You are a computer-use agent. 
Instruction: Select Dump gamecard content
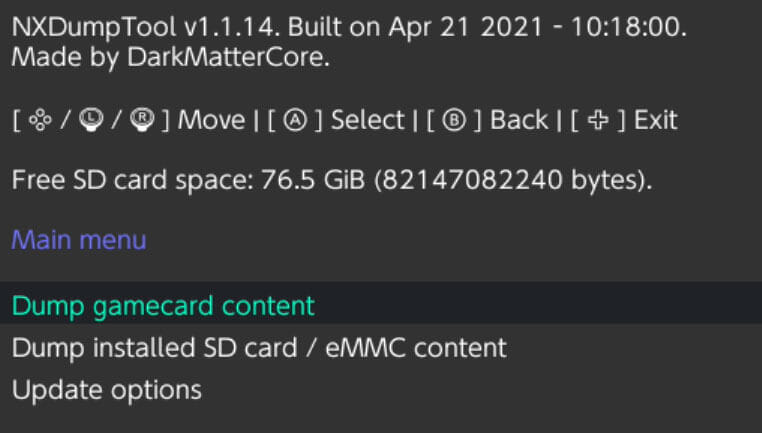click(163, 305)
